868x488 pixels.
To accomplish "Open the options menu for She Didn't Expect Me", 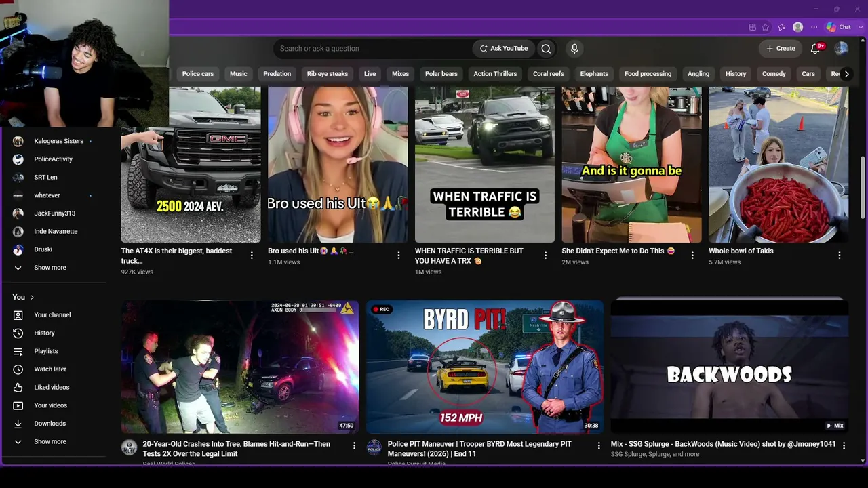I will click(692, 256).
